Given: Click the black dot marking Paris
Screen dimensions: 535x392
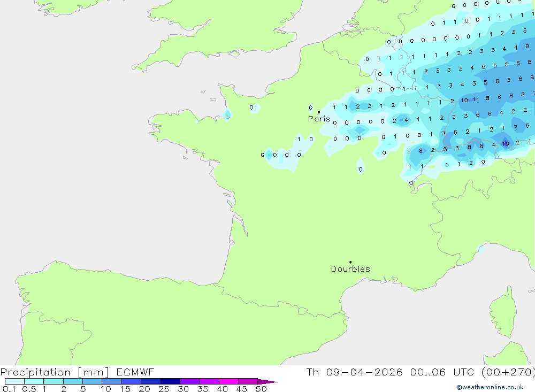Looking at the screenshot, I should pos(319,112).
